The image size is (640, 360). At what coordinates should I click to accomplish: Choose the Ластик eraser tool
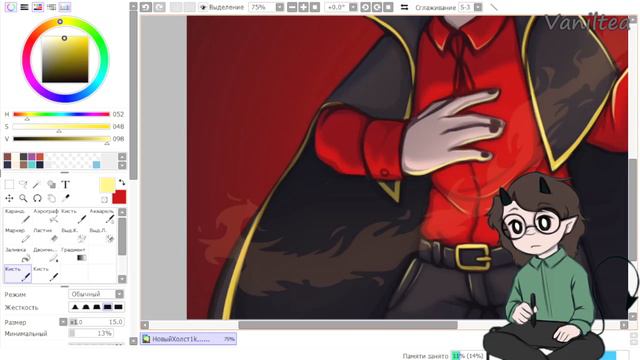coord(46,235)
